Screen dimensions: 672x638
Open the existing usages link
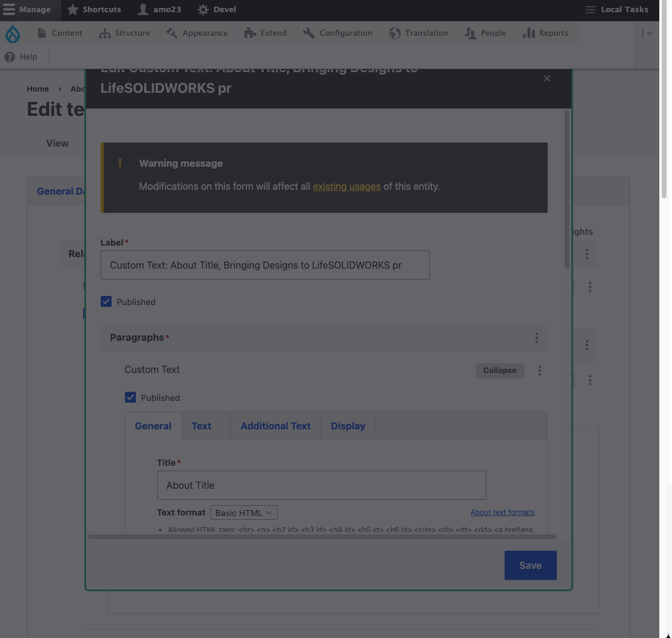click(x=346, y=186)
